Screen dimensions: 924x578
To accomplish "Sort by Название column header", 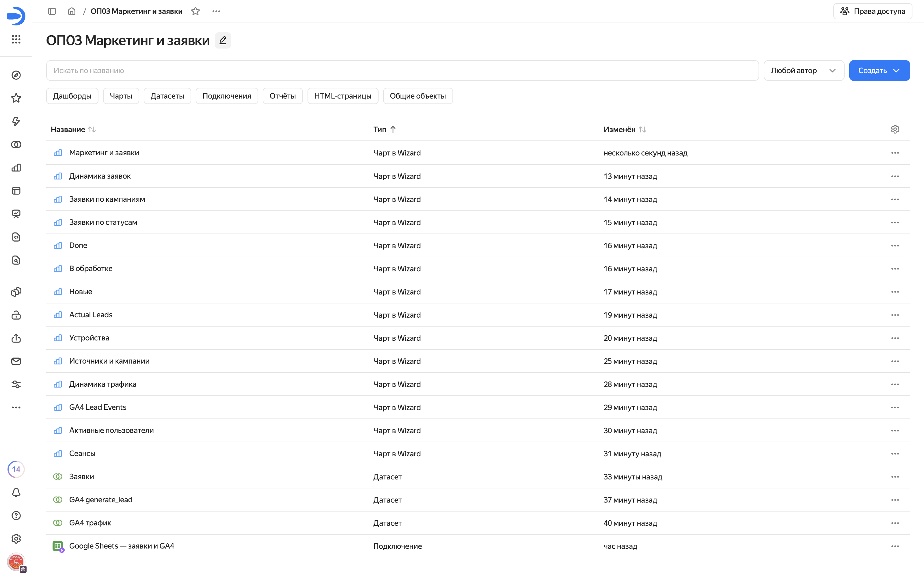I will click(73, 129).
